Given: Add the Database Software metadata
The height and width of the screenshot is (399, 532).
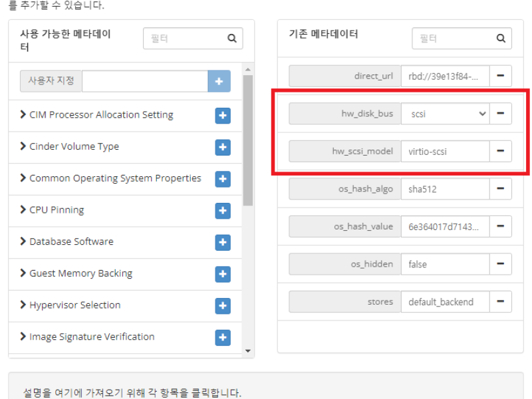Looking at the screenshot, I should click(x=223, y=242).
